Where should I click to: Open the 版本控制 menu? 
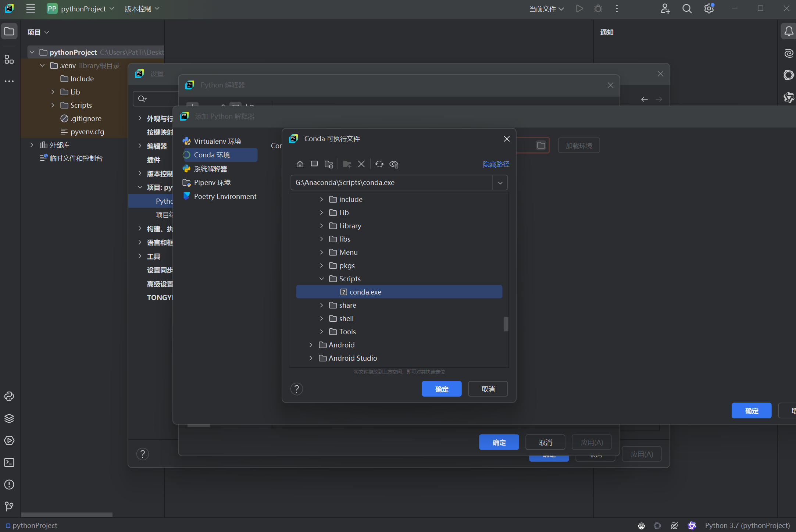click(x=142, y=9)
